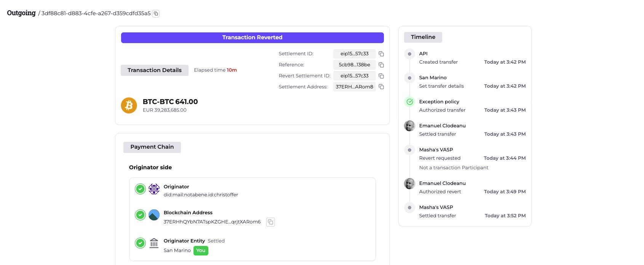Click the Elapsed time 10m text
Image resolution: width=644 pixels, height=265 pixels.
click(215, 70)
